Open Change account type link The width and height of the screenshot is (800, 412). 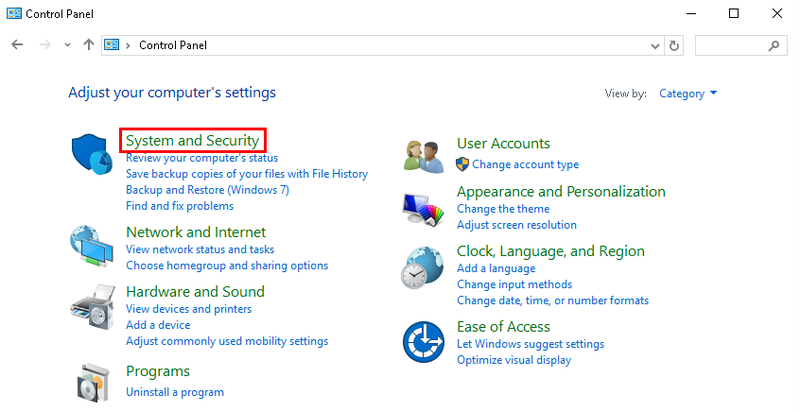[x=525, y=164]
